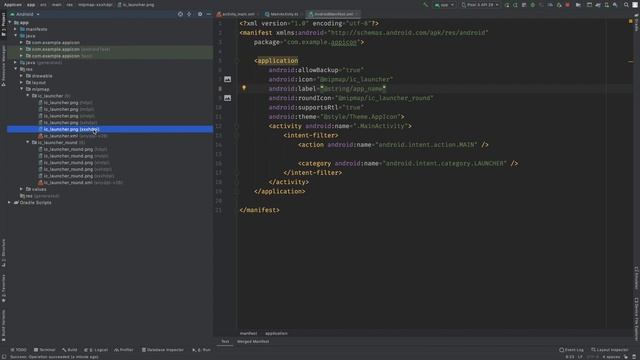
Task: Click the Debug app bug icon
Action: click(x=533, y=5)
